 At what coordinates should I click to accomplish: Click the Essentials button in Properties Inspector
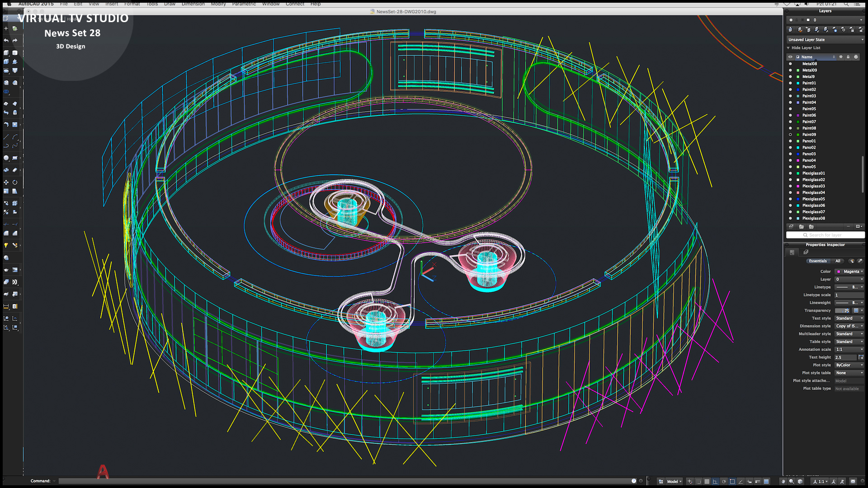(817, 261)
